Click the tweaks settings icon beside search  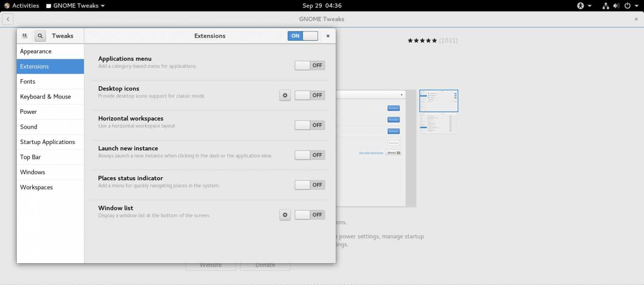(25, 36)
